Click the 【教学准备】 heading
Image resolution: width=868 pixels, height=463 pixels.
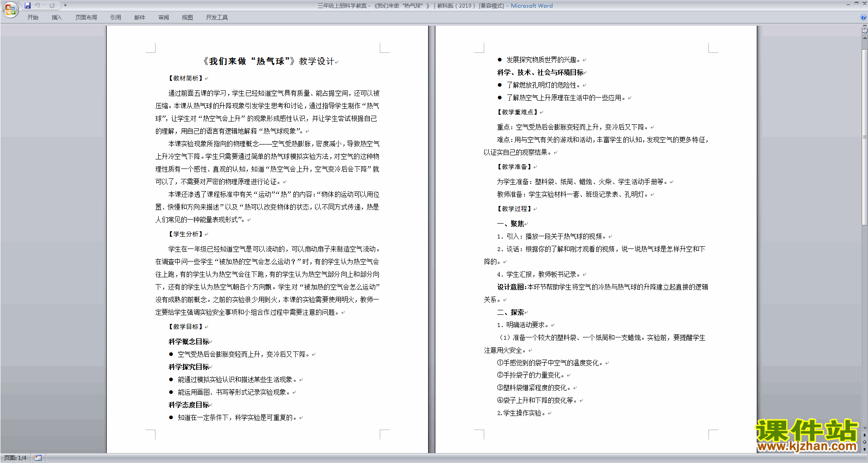tap(514, 167)
